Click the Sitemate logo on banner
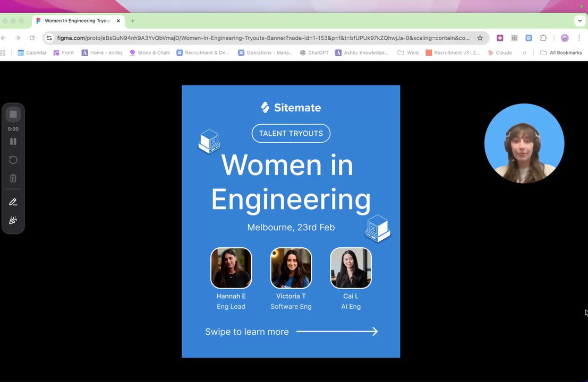This screenshot has height=382, width=588. pos(291,108)
